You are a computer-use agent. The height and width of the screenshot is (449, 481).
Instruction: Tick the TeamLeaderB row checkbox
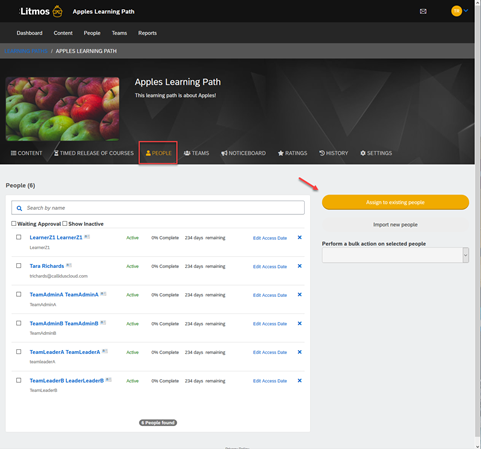coord(19,380)
